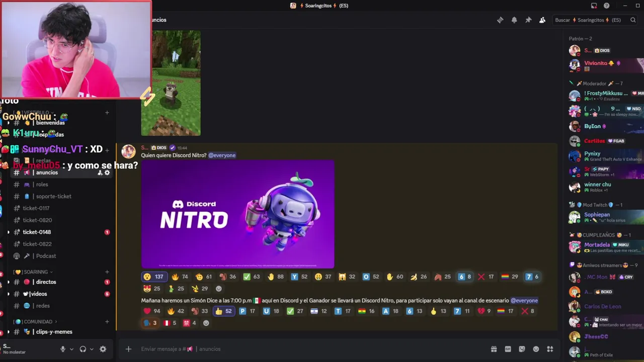Viewport: 644px width, 362px height.
Task: Toggle the green checkmark reaction with 63
Action: click(252, 277)
